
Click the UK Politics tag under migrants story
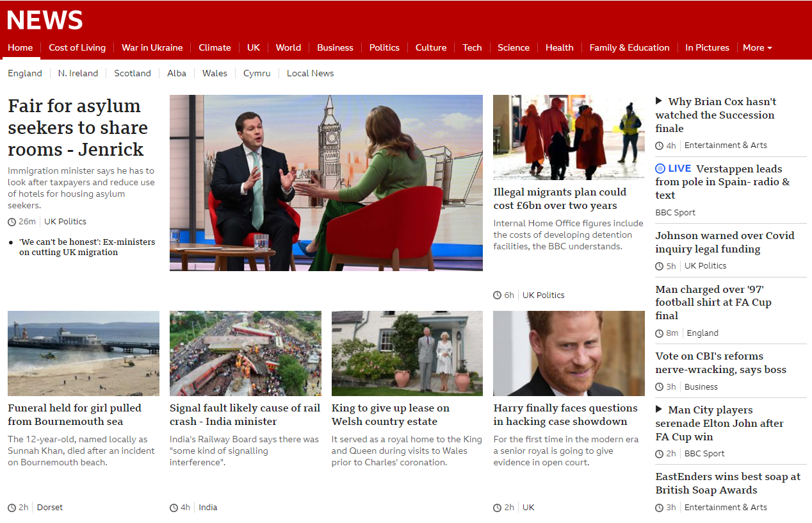click(x=543, y=295)
